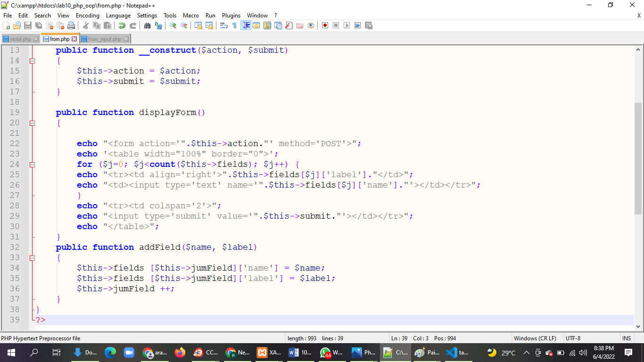This screenshot has height=362, width=644.
Task: Open XAMPP Control Panel from the taskbar
Action: (262, 352)
